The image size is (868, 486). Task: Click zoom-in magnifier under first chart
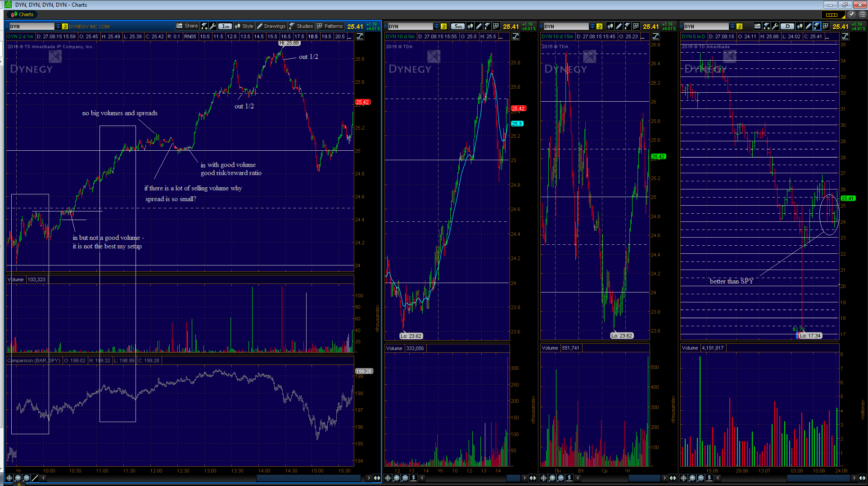pos(18,478)
